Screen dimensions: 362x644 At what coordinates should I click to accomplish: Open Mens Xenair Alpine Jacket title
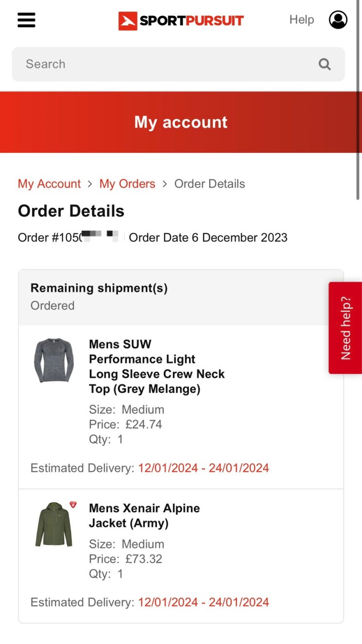click(144, 515)
